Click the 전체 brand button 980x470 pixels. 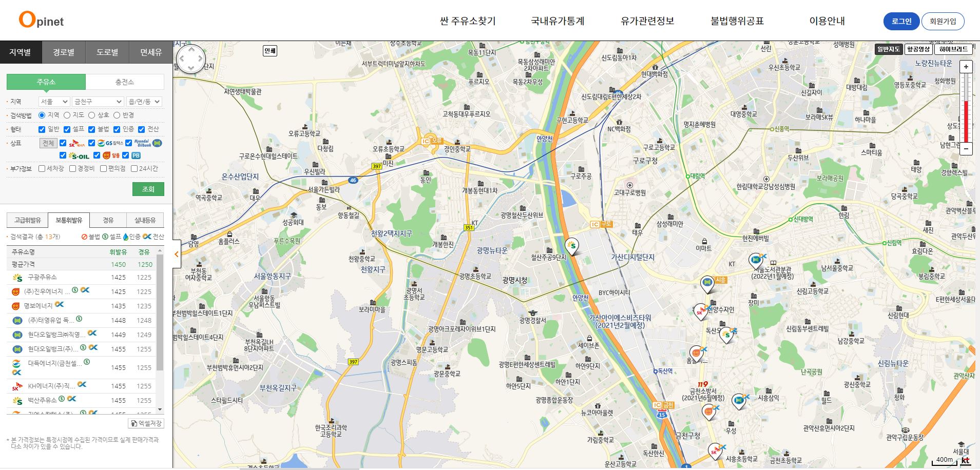tap(48, 143)
